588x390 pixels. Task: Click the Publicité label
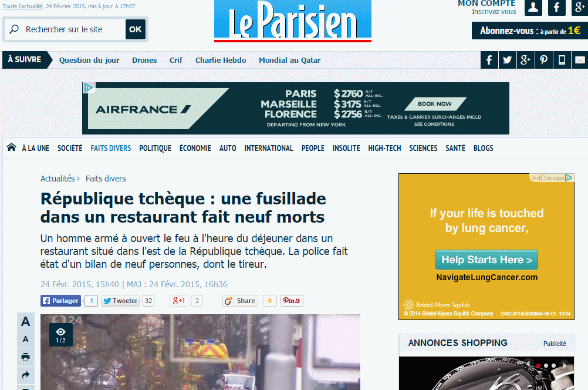coord(555,344)
